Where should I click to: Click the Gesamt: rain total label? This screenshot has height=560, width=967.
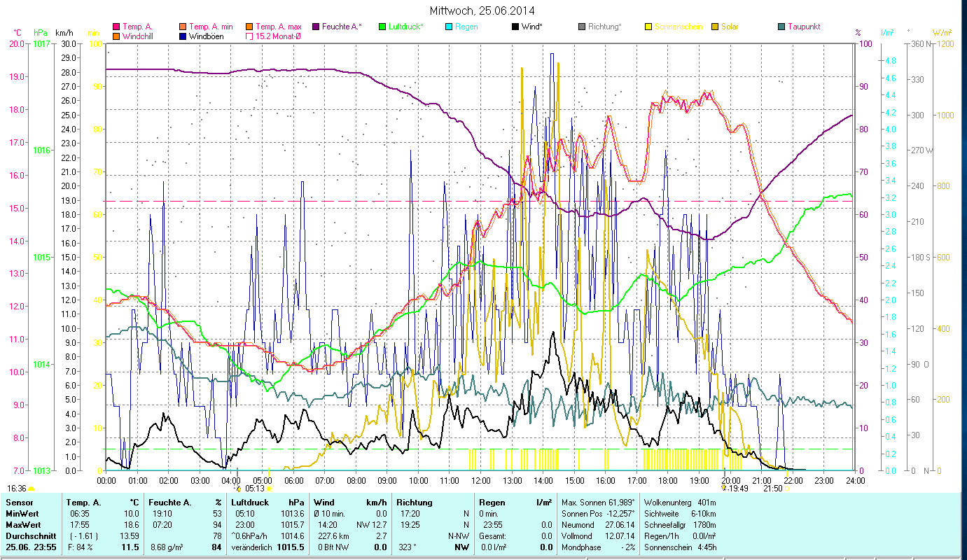(492, 536)
